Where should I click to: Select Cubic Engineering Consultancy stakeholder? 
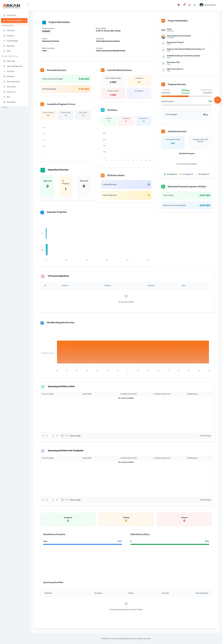pyautogui.click(x=179, y=37)
